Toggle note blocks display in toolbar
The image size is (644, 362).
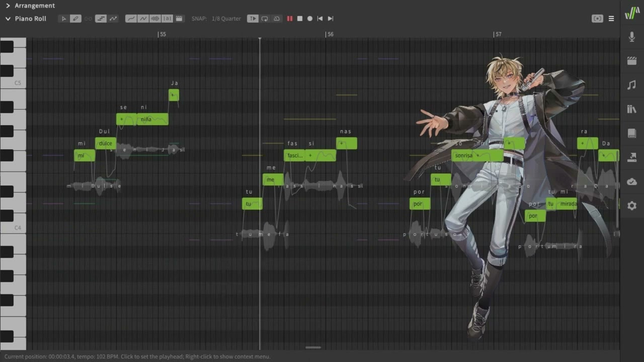pos(101,19)
